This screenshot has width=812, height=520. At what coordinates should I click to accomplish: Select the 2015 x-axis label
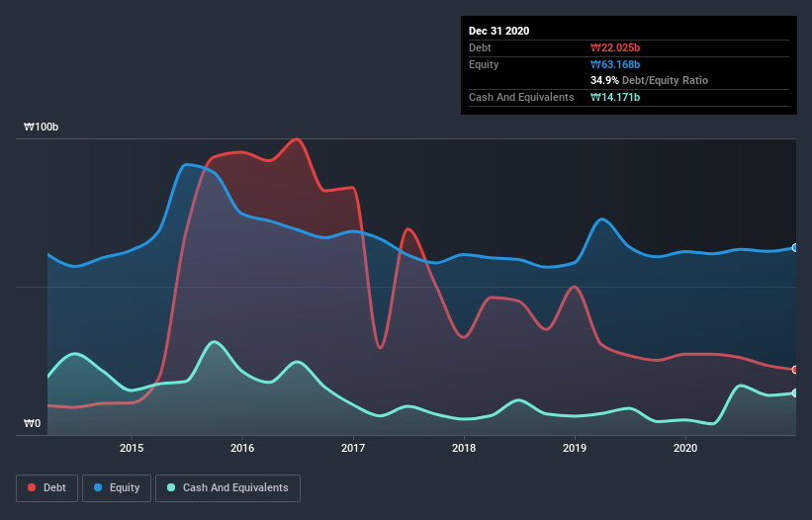pos(132,448)
